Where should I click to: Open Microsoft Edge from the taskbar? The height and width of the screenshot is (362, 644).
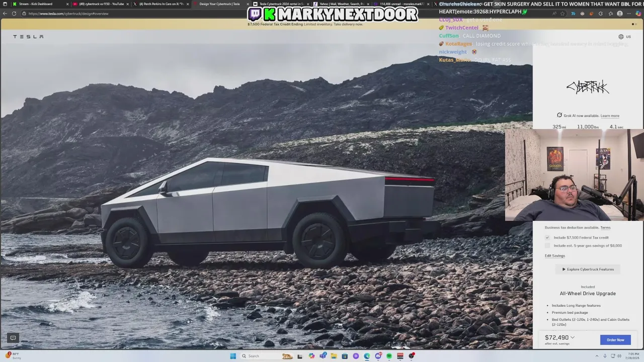[367, 356]
